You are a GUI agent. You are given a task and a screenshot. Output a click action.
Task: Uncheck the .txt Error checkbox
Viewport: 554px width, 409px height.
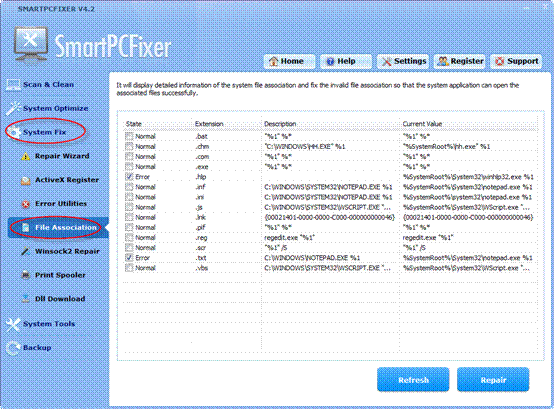[129, 258]
